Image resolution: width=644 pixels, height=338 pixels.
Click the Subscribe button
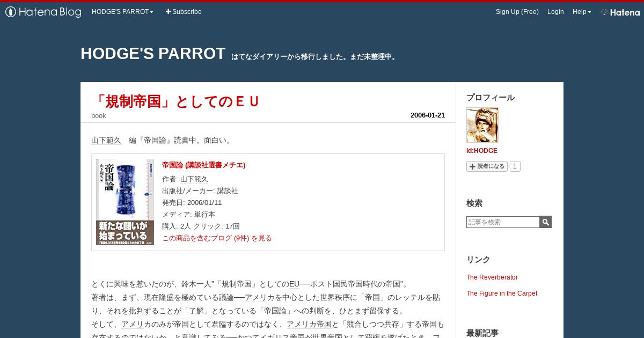[184, 12]
